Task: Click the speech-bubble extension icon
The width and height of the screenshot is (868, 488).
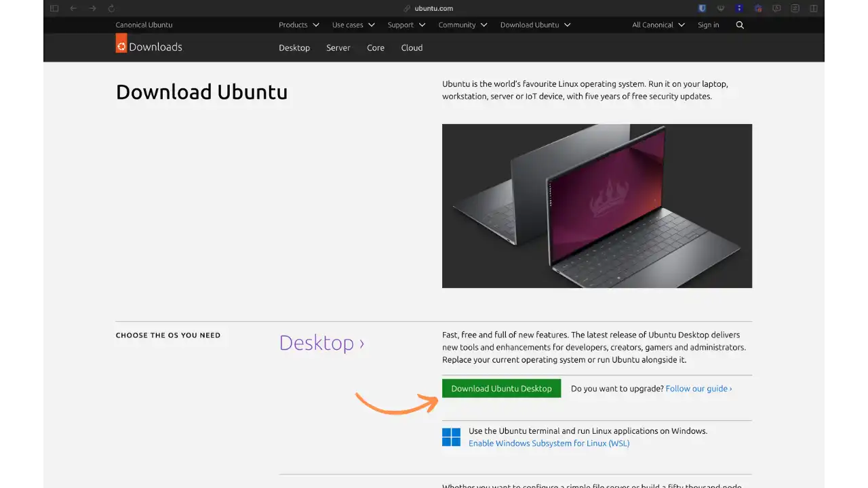Action: click(x=776, y=8)
